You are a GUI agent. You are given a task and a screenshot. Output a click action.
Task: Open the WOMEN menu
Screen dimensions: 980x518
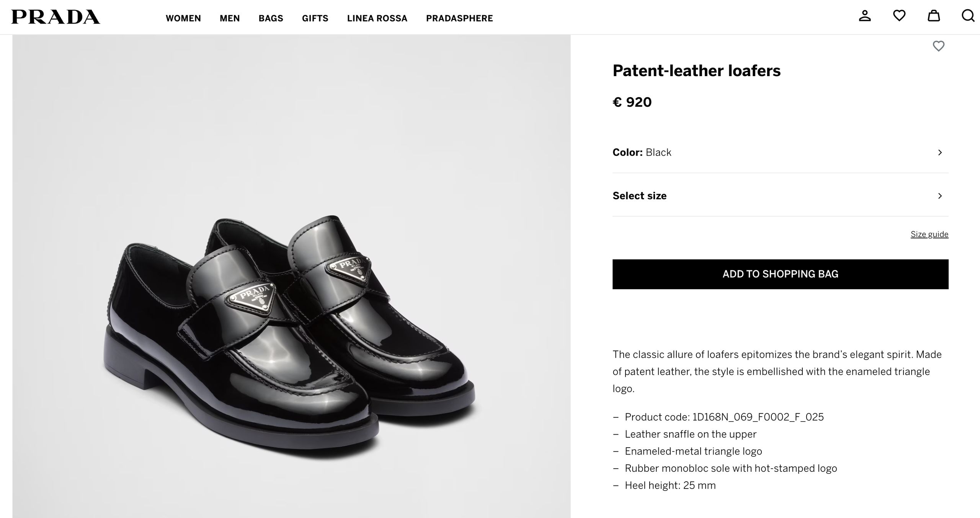183,18
